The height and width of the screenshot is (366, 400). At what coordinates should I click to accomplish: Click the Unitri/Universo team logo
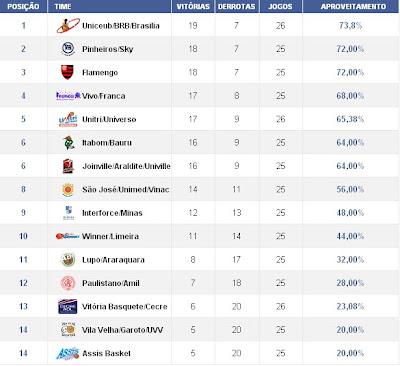(x=68, y=119)
